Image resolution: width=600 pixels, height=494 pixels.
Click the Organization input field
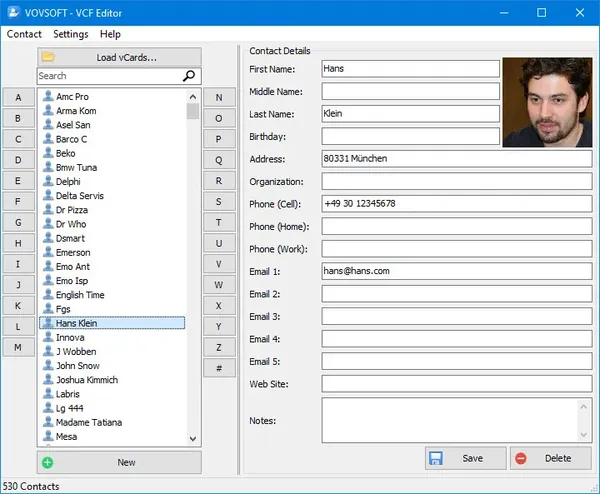pos(457,181)
